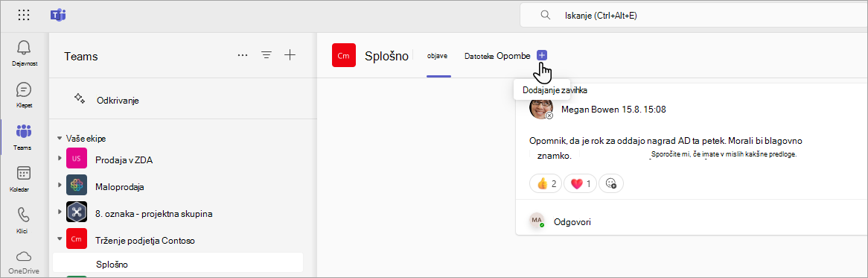The height and width of the screenshot is (278, 868).
Task: Click the Odkrivanje label
Action: click(x=118, y=100)
